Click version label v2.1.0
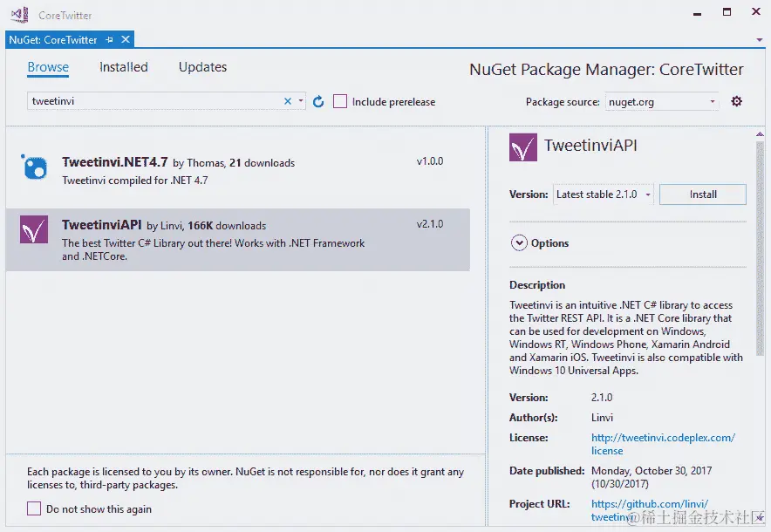The height and width of the screenshot is (532, 771). click(430, 224)
